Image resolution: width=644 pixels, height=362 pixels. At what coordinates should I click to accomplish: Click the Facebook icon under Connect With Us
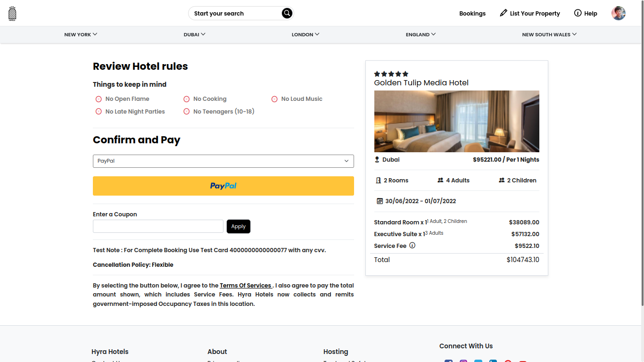coord(448,361)
